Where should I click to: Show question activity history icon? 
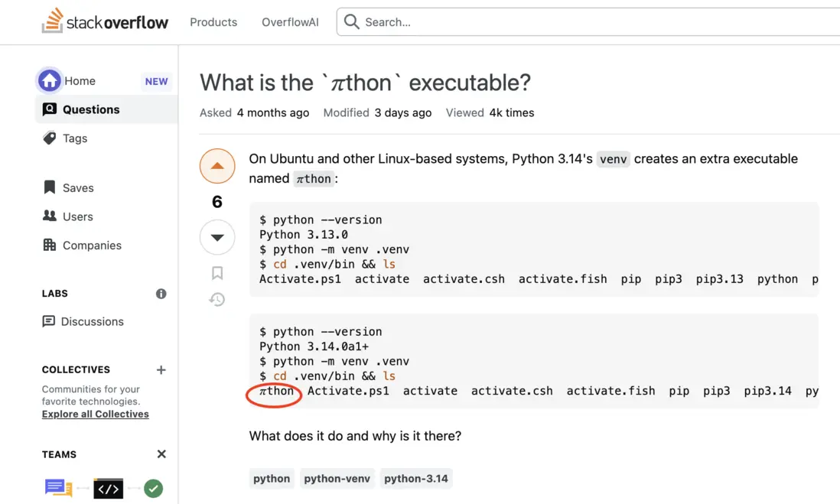coord(217,300)
